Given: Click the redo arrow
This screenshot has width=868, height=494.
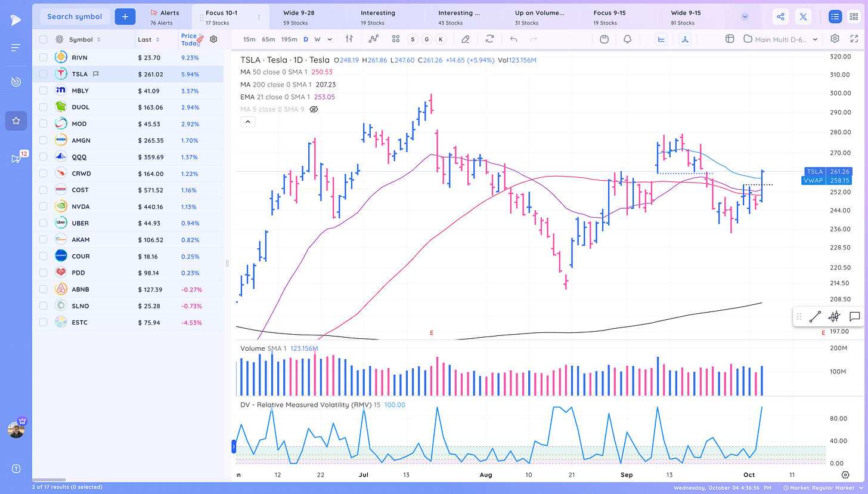Looking at the screenshot, I should click(534, 39).
